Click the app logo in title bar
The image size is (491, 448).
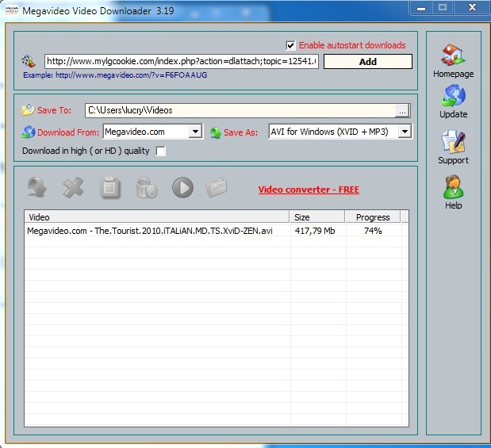point(12,10)
